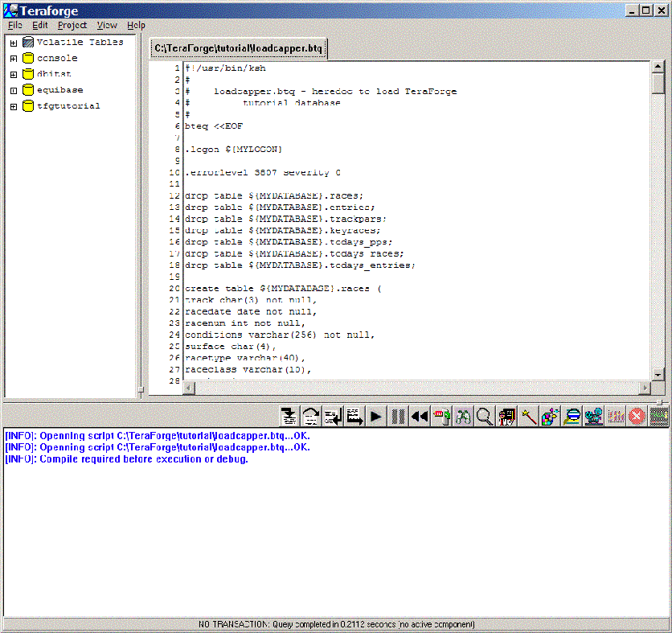Image resolution: width=672 pixels, height=633 pixels.
Task: Click the step-into arrow toolbar icon
Action: pyautogui.click(x=289, y=416)
